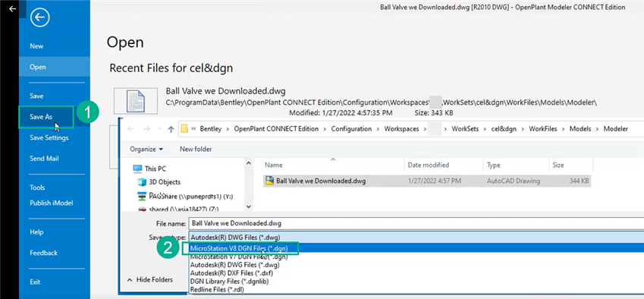Image resolution: width=644 pixels, height=299 pixels.
Task: Click WorkFiles in the breadcrumb path
Action: pos(542,129)
